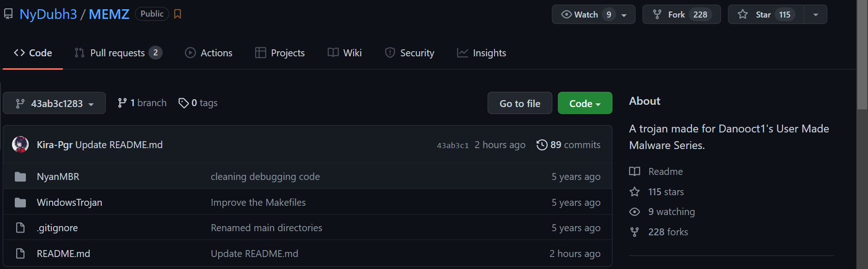
Task: Open the cleaning debugging code commit
Action: coord(265,177)
